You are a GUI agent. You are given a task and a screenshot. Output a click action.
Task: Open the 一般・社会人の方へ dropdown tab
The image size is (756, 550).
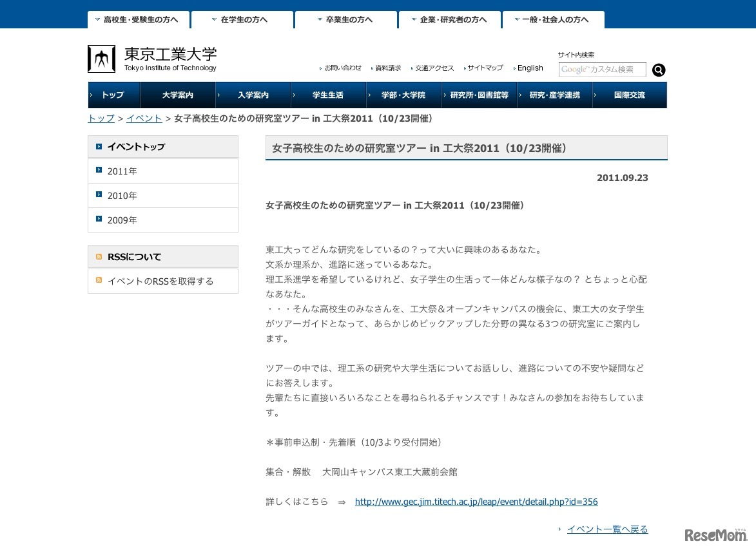point(554,20)
